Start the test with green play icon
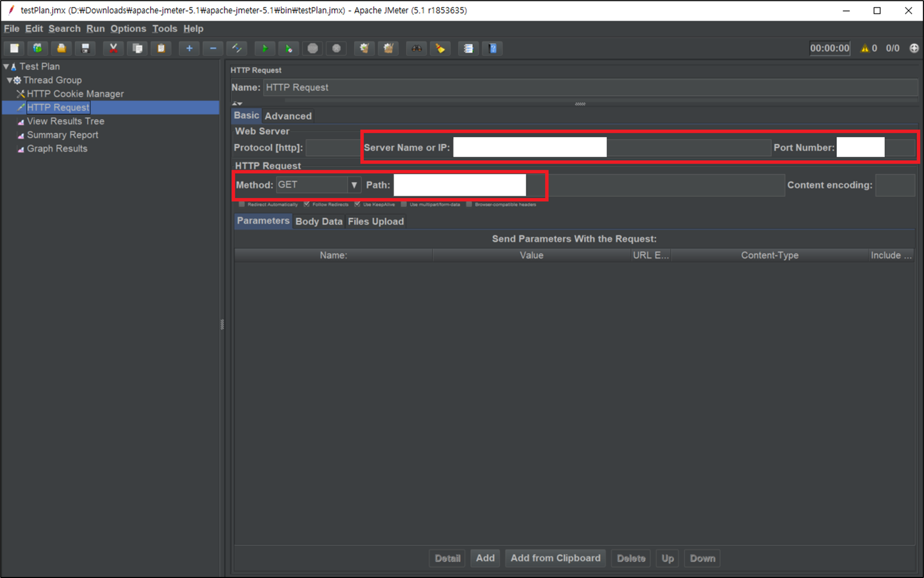This screenshot has width=924, height=578. point(265,48)
